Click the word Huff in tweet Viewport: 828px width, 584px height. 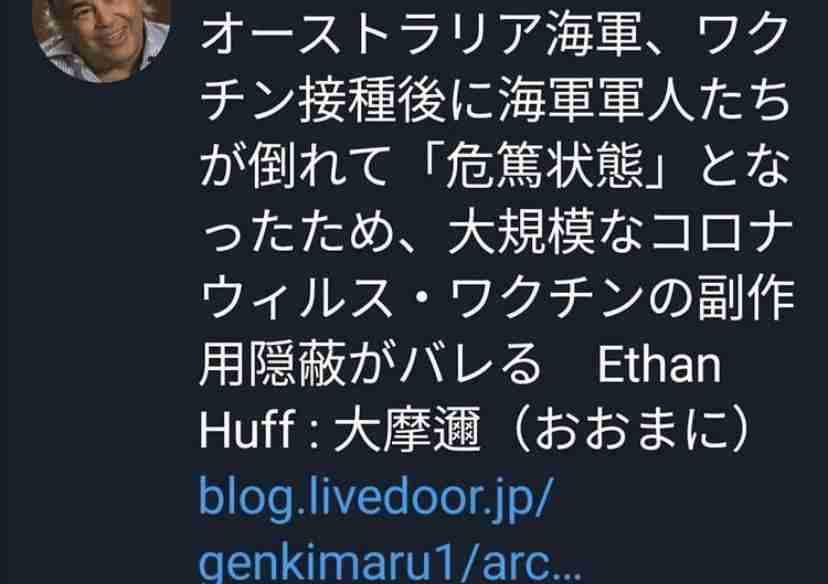pyautogui.click(x=247, y=429)
